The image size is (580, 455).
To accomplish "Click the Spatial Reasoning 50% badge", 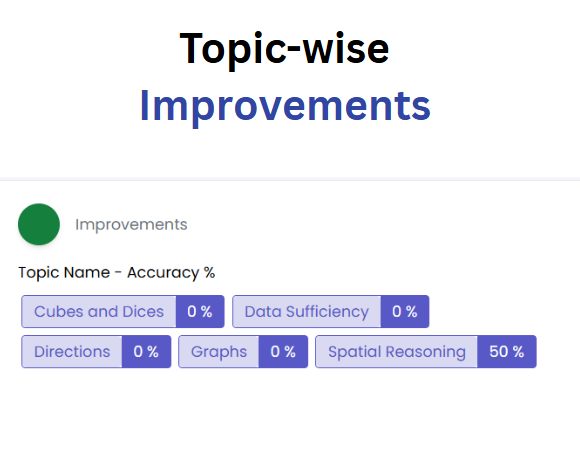I will pyautogui.click(x=507, y=351).
